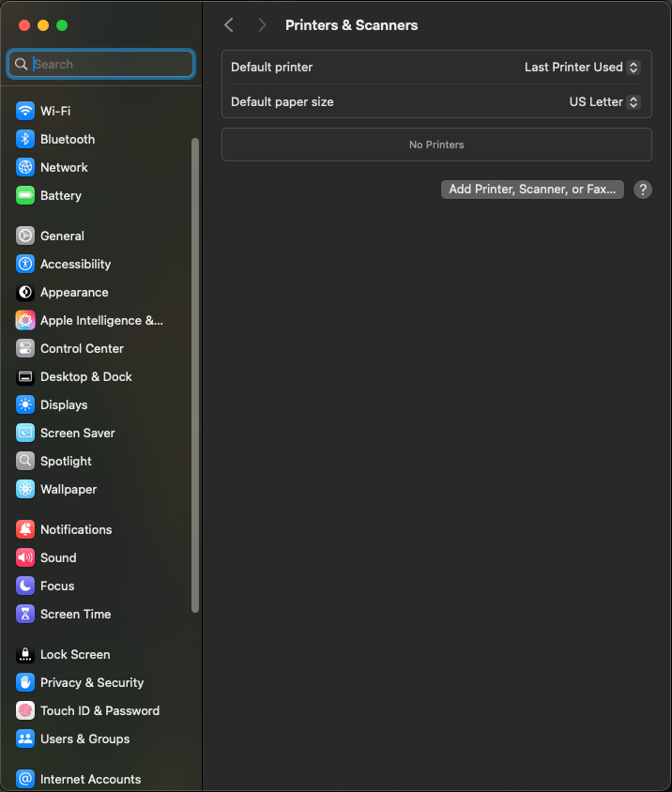
Task: Zoom window with green button
Action: 62,25
